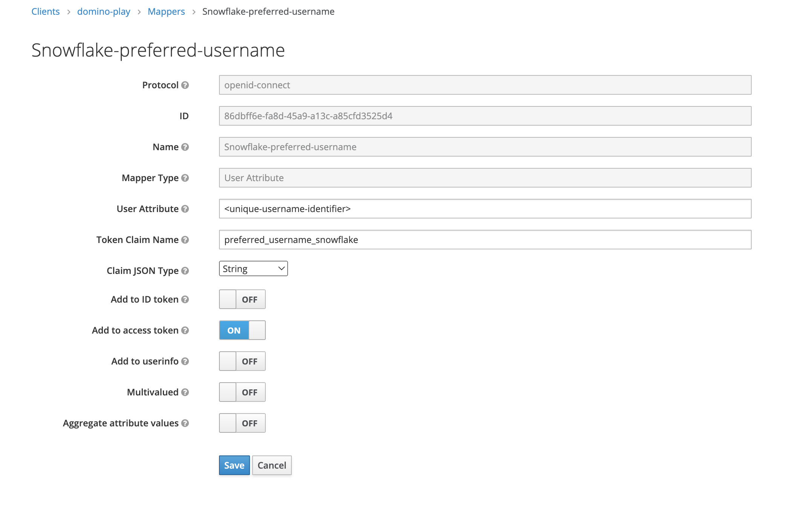Open the Claim JSON Type dropdown
Image resolution: width=812 pixels, height=529 pixels.
point(253,269)
